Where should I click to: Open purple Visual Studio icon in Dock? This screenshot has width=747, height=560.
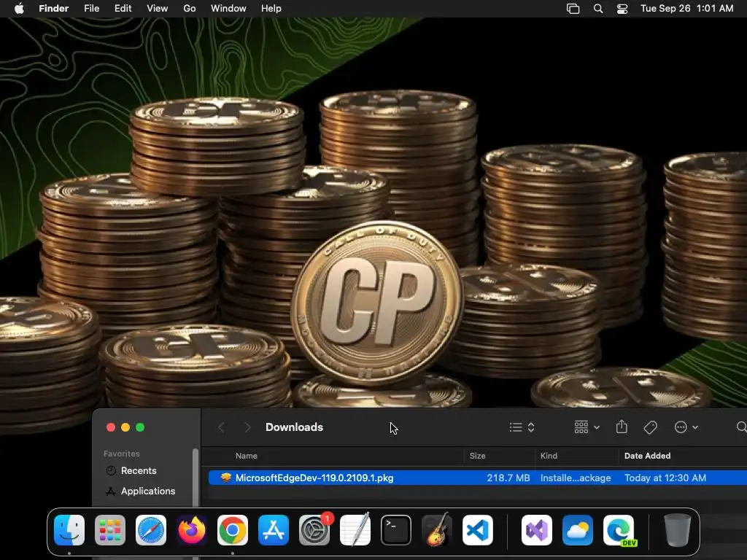click(537, 529)
